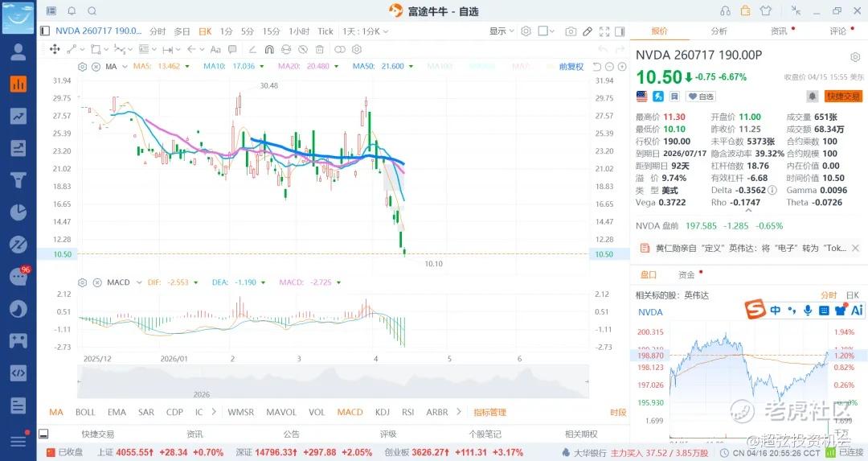Toggle the MA indicator on chart
The height and width of the screenshot is (461, 868).
pos(56,412)
